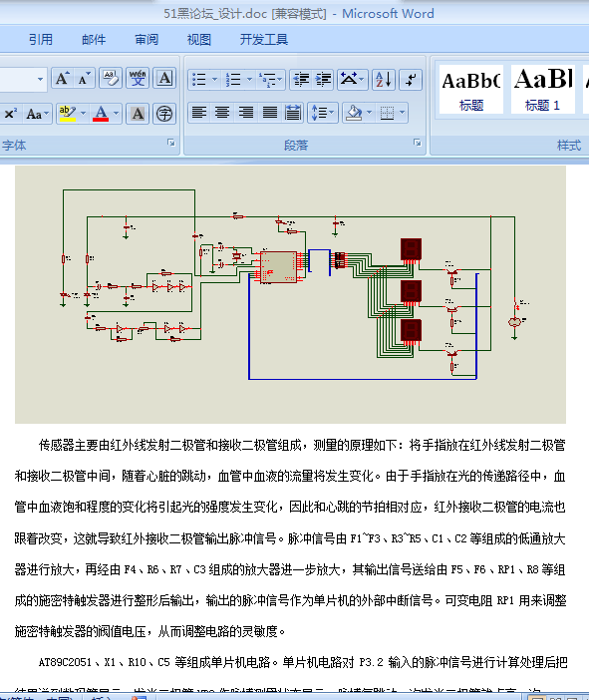
Task: Open the font size dropdown
Action: coord(40,79)
